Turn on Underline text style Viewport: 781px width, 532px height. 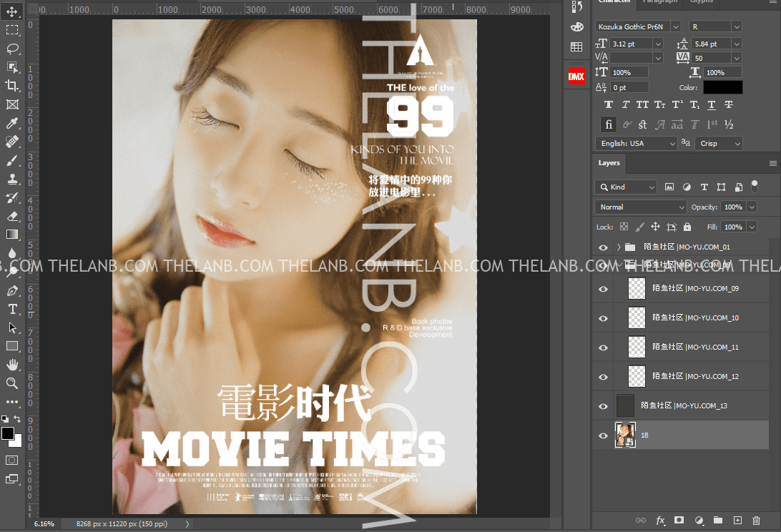[x=712, y=104]
